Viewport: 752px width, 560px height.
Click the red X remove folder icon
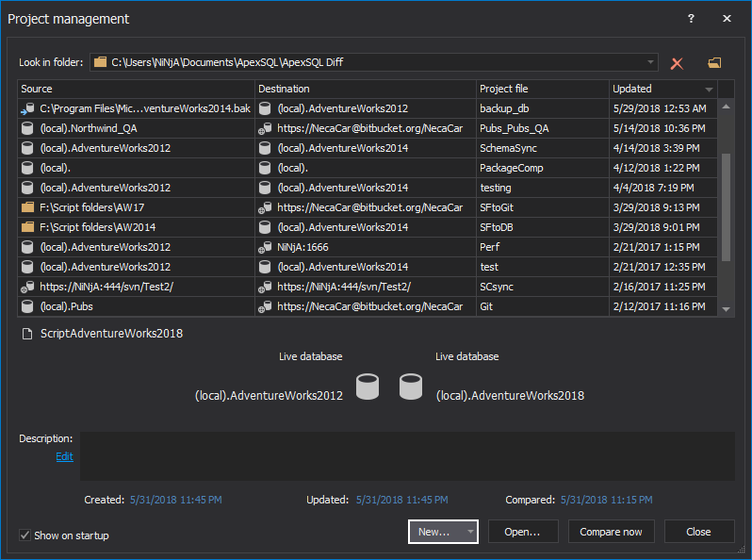(x=677, y=63)
